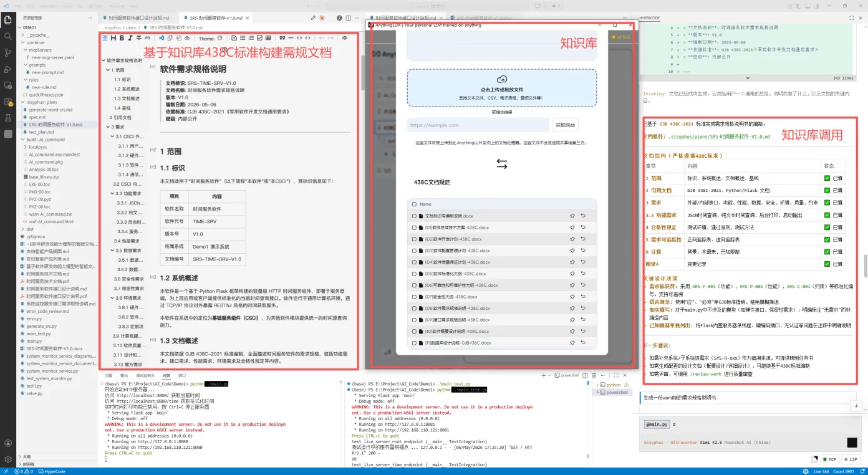868x475 pixels.
Task: Open the Accounts icon in the activity bar
Action: coord(8,443)
